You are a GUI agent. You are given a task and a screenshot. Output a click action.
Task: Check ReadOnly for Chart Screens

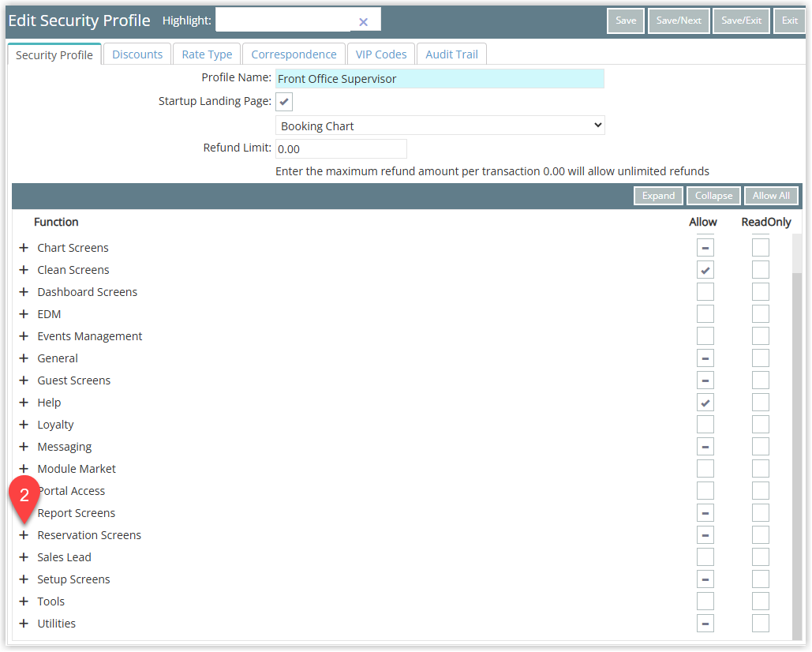click(761, 248)
